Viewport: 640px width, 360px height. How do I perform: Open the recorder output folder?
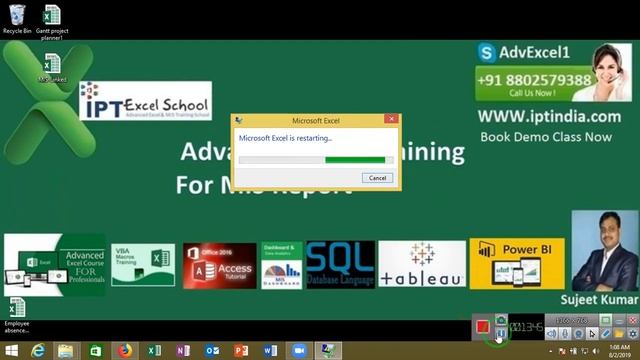tap(619, 333)
